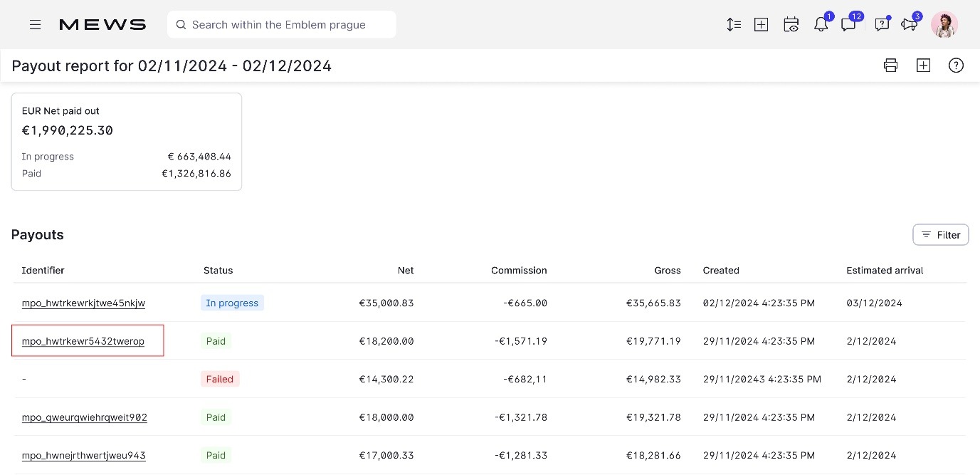Click the commission value -€682,11

pyautogui.click(x=525, y=380)
